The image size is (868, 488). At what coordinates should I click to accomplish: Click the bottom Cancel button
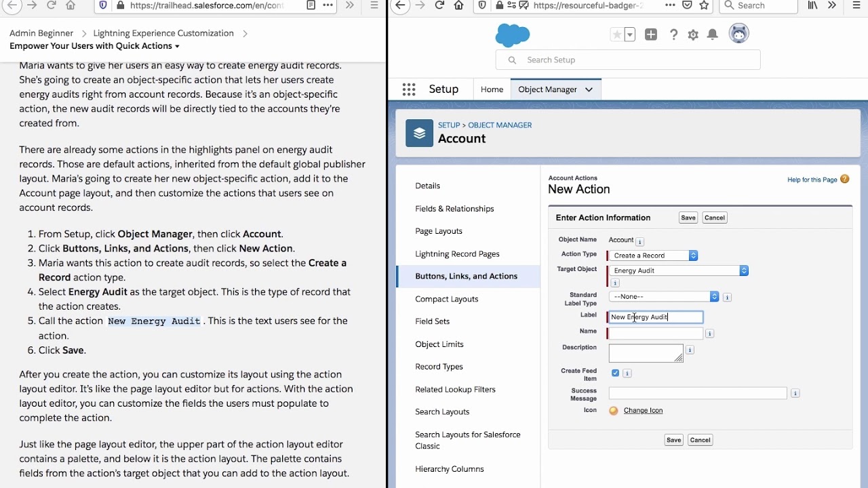point(700,440)
